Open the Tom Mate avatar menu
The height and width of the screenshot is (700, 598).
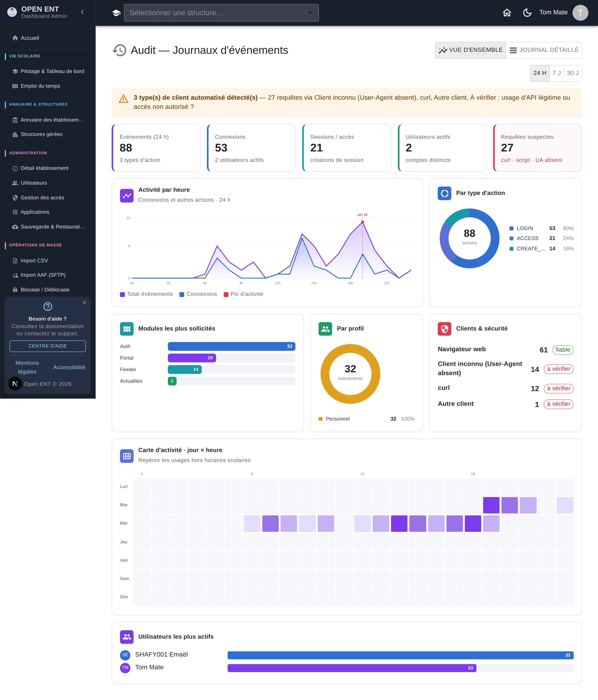(580, 13)
